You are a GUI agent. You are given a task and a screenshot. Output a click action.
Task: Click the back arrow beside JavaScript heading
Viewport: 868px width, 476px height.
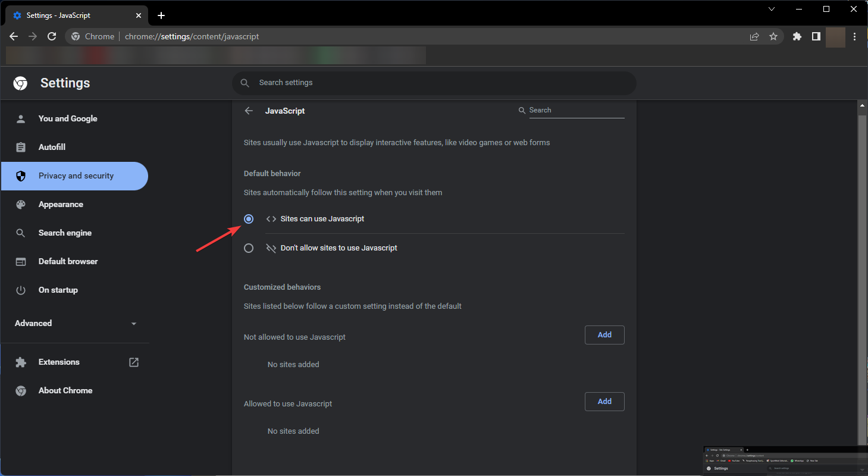pyautogui.click(x=249, y=111)
